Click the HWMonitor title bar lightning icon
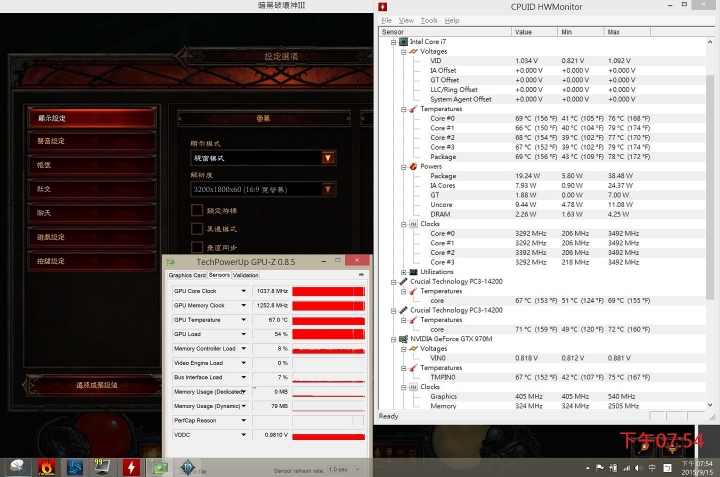The height and width of the screenshot is (477, 720). point(382,6)
